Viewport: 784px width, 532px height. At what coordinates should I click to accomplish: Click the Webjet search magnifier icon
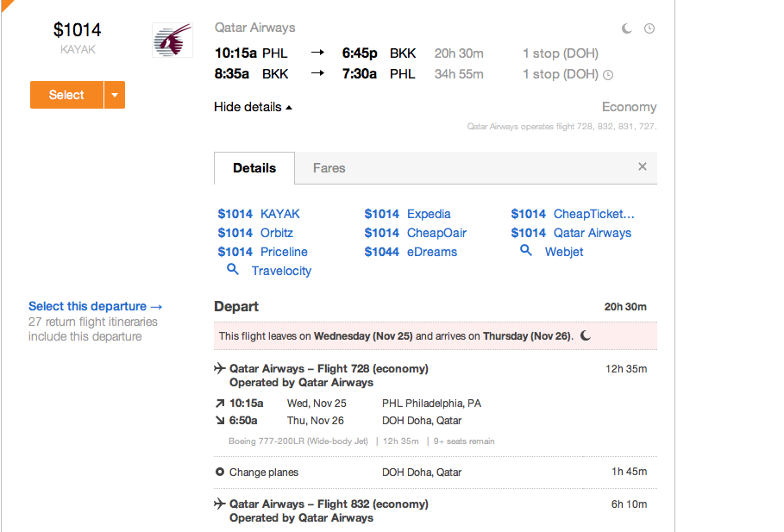525,251
